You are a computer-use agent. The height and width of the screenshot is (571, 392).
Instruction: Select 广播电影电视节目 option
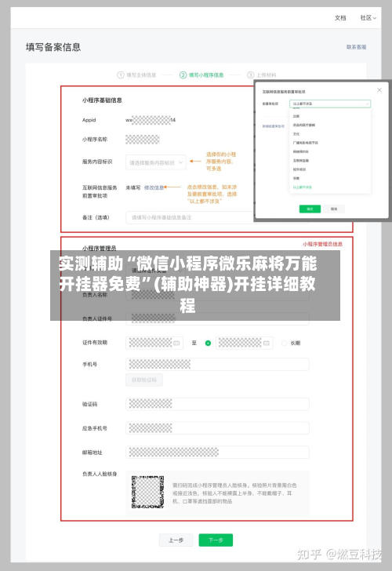click(306, 143)
